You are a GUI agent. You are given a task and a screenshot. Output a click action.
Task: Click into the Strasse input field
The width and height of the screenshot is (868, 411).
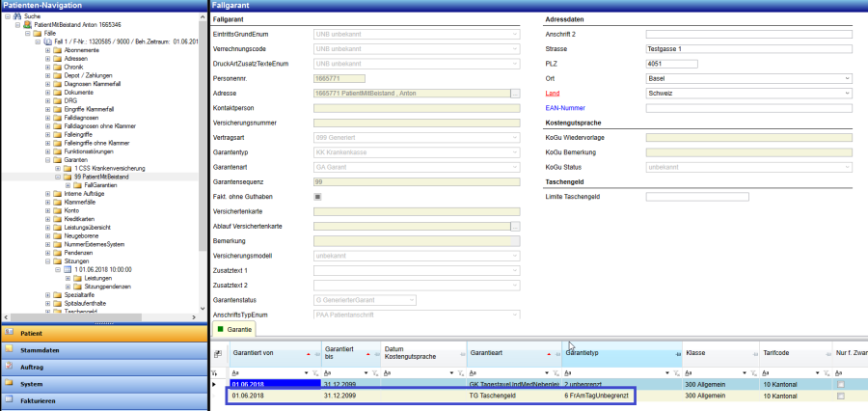749,49
